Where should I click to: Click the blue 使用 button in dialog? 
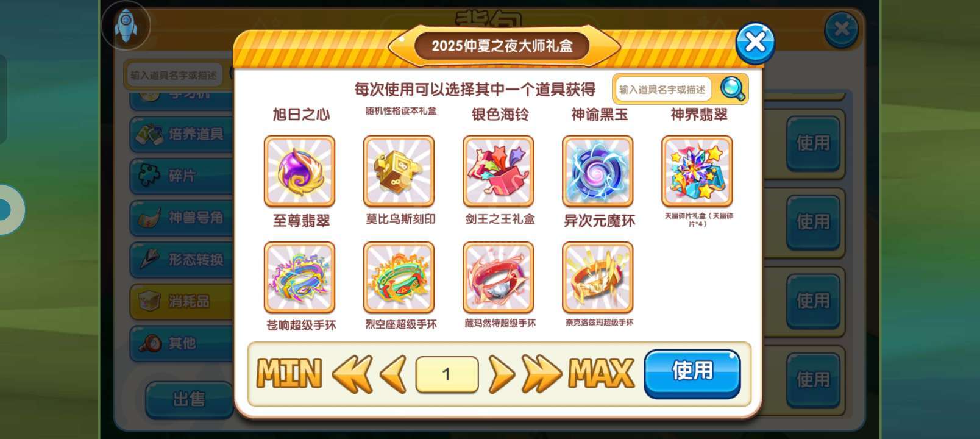coord(692,373)
